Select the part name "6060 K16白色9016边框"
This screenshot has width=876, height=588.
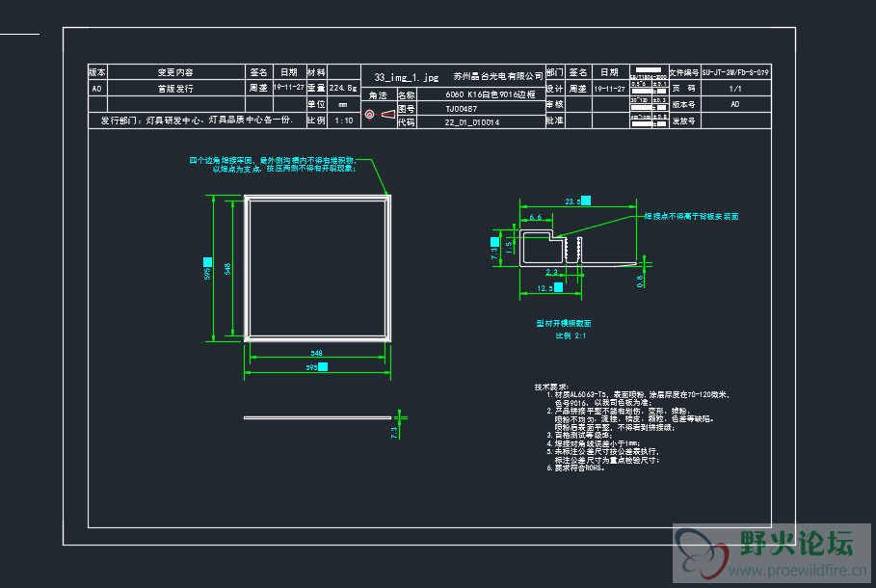(x=491, y=94)
